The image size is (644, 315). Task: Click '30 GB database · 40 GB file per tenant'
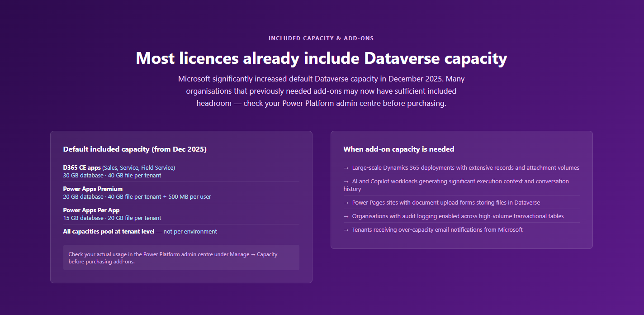click(112, 175)
